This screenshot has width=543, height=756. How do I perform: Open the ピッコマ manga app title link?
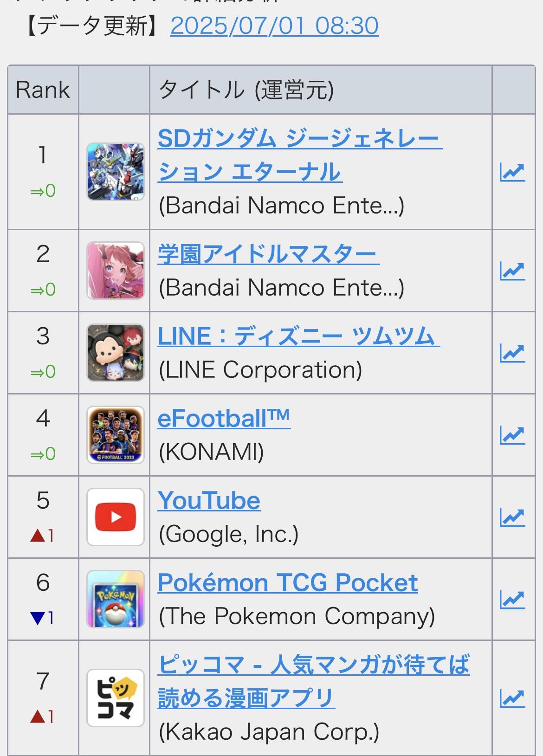click(313, 681)
